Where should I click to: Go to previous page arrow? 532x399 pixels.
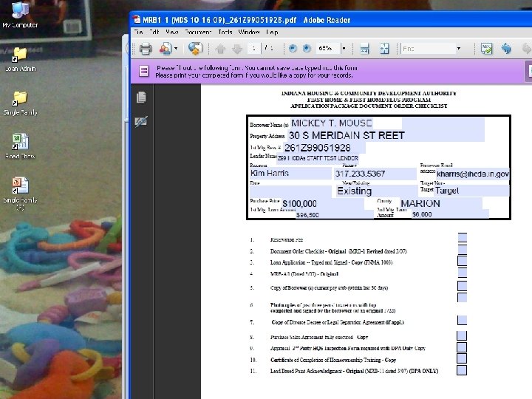pos(220,50)
